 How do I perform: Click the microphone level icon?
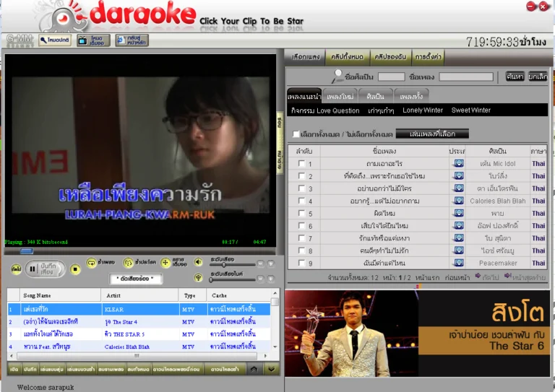[198, 278]
